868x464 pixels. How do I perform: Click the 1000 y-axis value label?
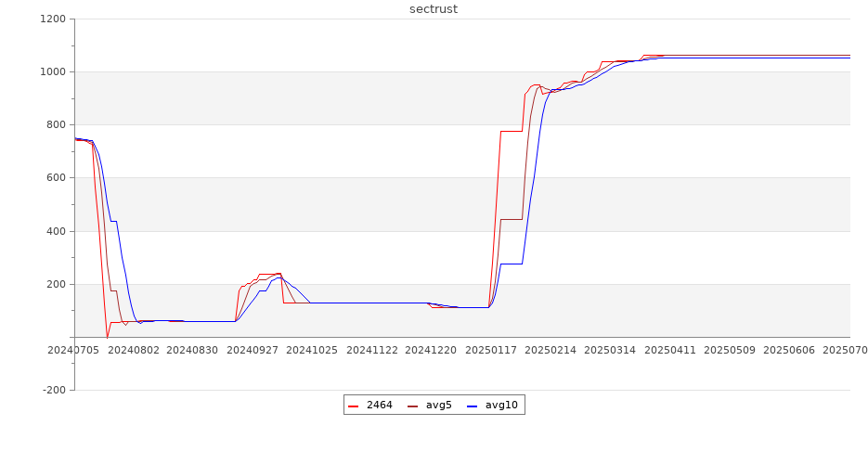pyautogui.click(x=53, y=72)
